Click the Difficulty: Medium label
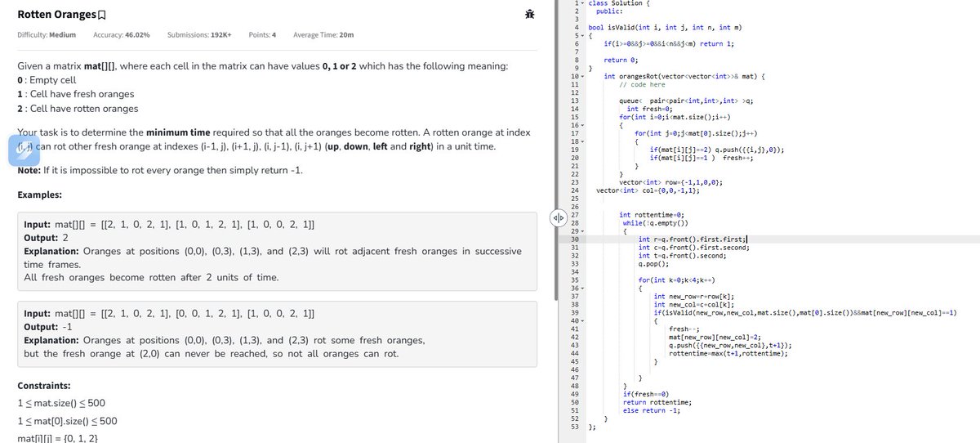The height and width of the screenshot is (443, 980). pos(47,35)
